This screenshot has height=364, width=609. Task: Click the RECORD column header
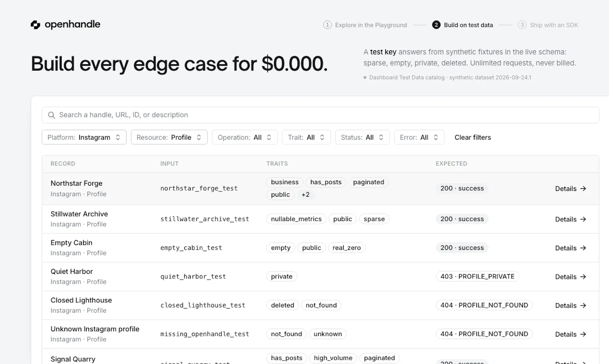pos(63,164)
